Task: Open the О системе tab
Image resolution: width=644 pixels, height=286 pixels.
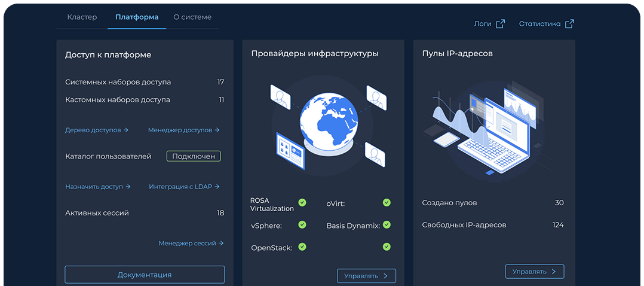Action: [192, 17]
